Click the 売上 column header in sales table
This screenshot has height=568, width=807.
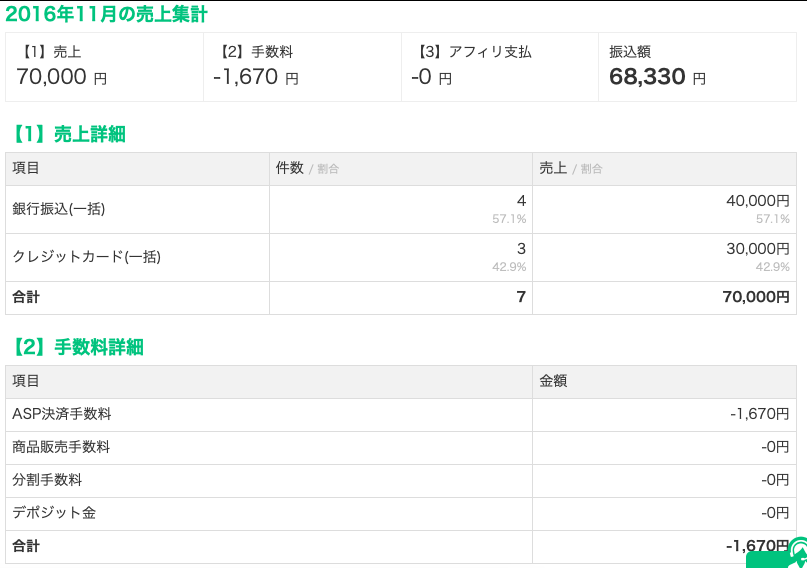click(553, 168)
